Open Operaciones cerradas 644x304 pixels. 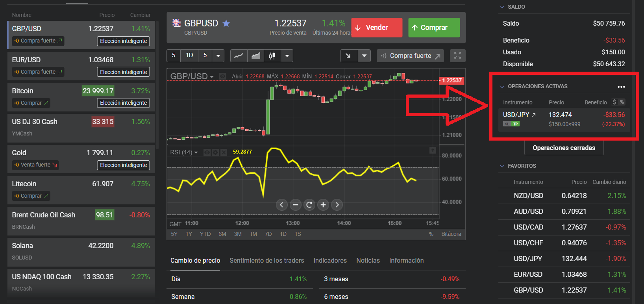[564, 148]
